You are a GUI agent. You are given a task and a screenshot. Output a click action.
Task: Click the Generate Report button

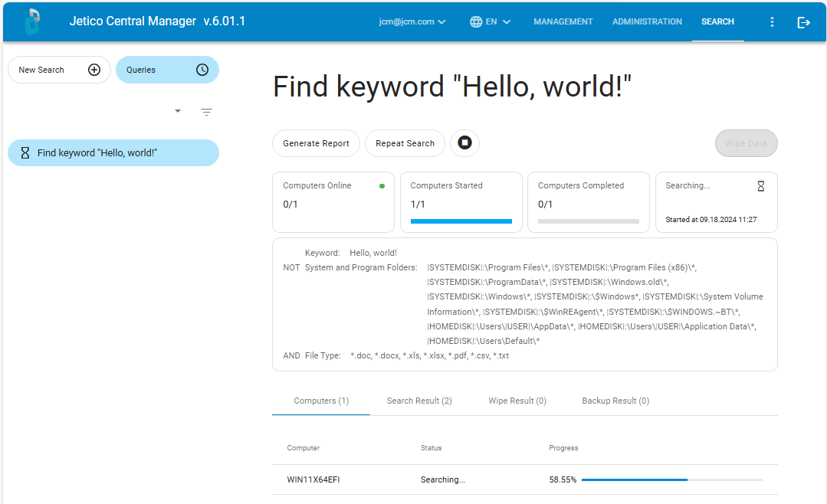[x=316, y=143]
